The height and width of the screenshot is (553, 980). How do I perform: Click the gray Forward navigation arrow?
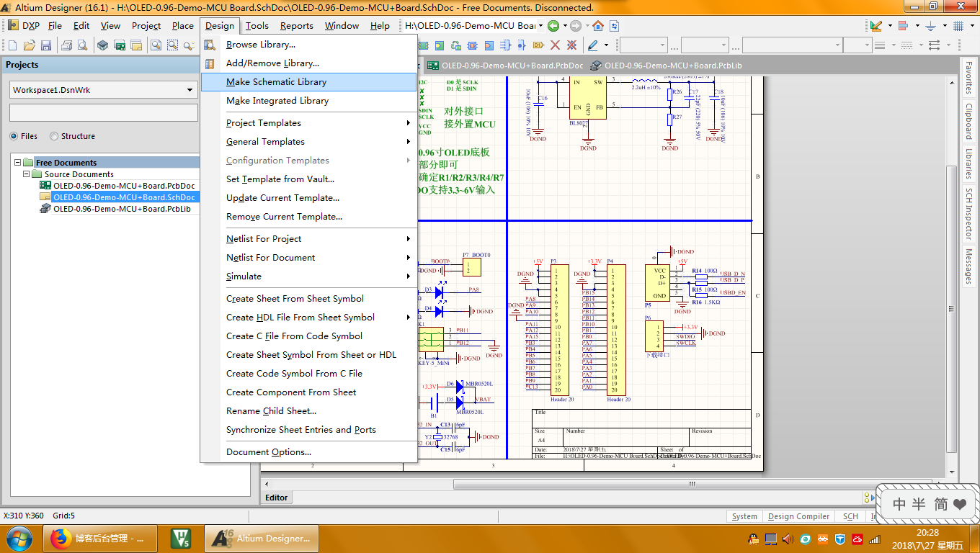[x=575, y=26]
